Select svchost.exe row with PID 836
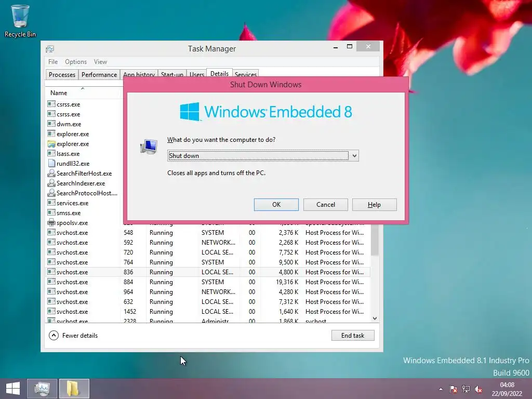The width and height of the screenshot is (532, 399). tap(207, 272)
